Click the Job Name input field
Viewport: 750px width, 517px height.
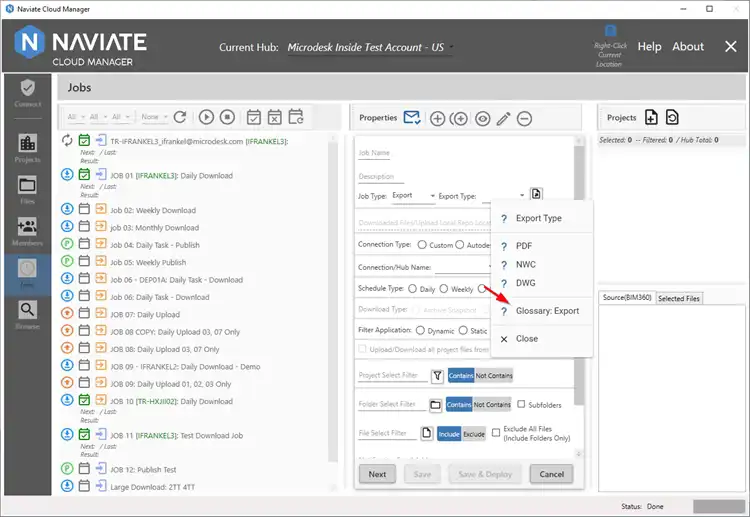pyautogui.click(x=374, y=153)
